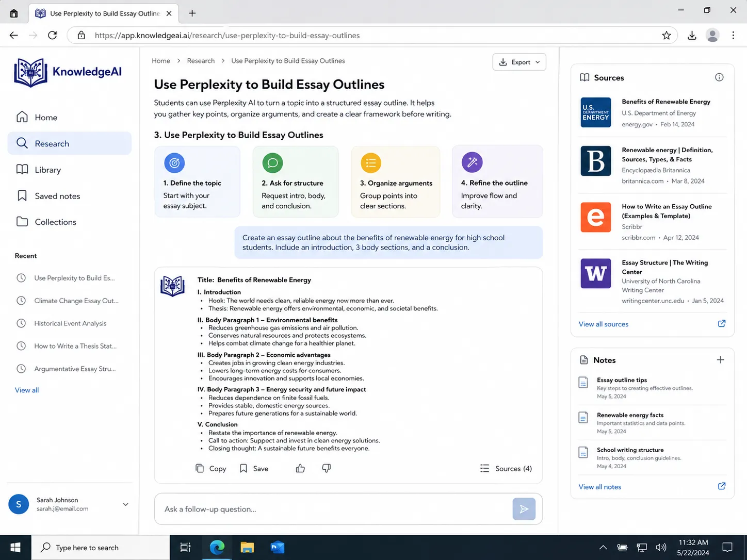Screen dimensions: 747x560
Task: Open Collections in the sidebar
Action: point(70,222)
